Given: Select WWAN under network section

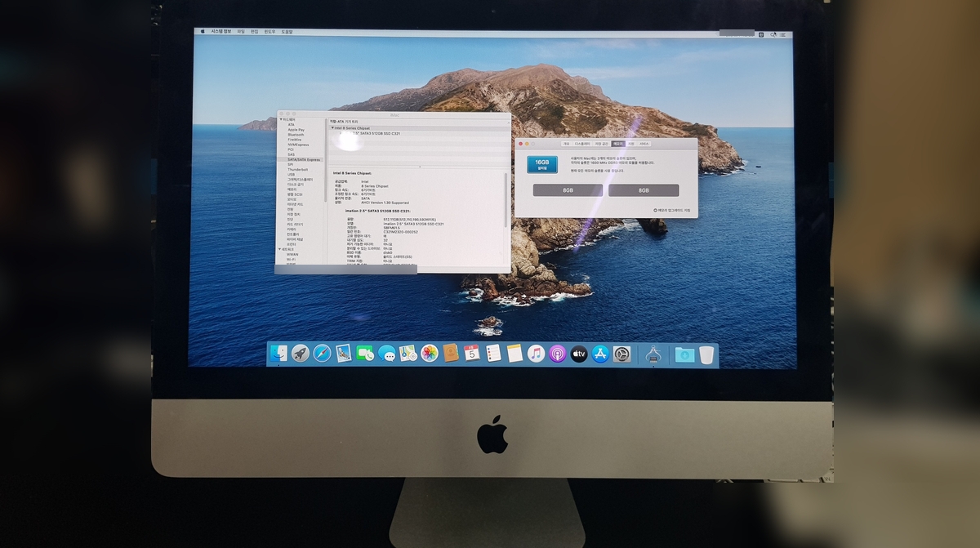Looking at the screenshot, I should (292, 254).
